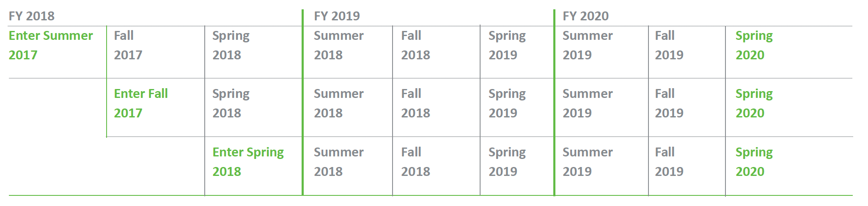
Task: Select green Spring 2020 in third row
Action: 754,161
